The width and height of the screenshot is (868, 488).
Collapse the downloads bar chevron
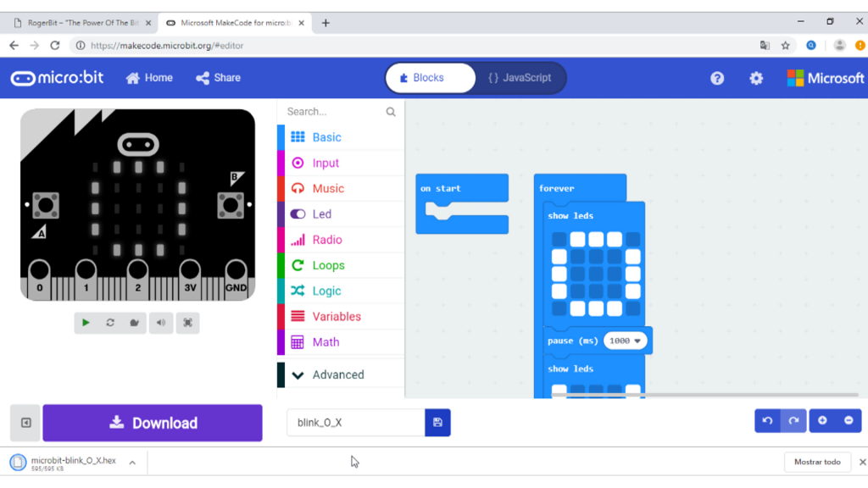pyautogui.click(x=131, y=462)
